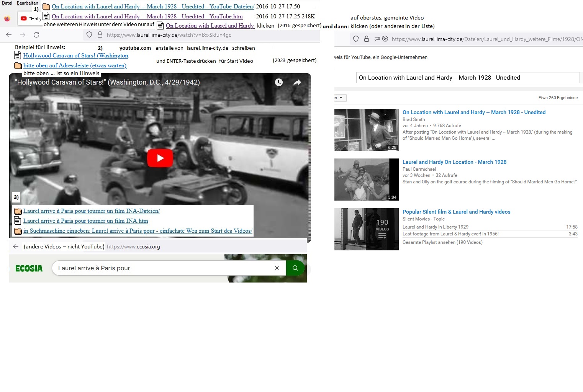Click the video title "Hollywood Caravan of Stars!"
The height and width of the screenshot is (392, 583).
[x=107, y=82]
